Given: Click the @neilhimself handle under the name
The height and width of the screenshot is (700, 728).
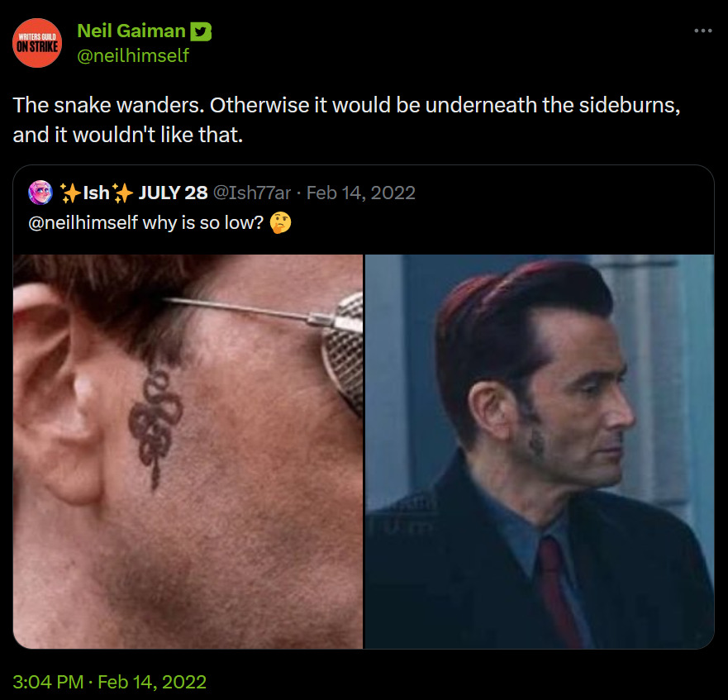Looking at the screenshot, I should 133,55.
